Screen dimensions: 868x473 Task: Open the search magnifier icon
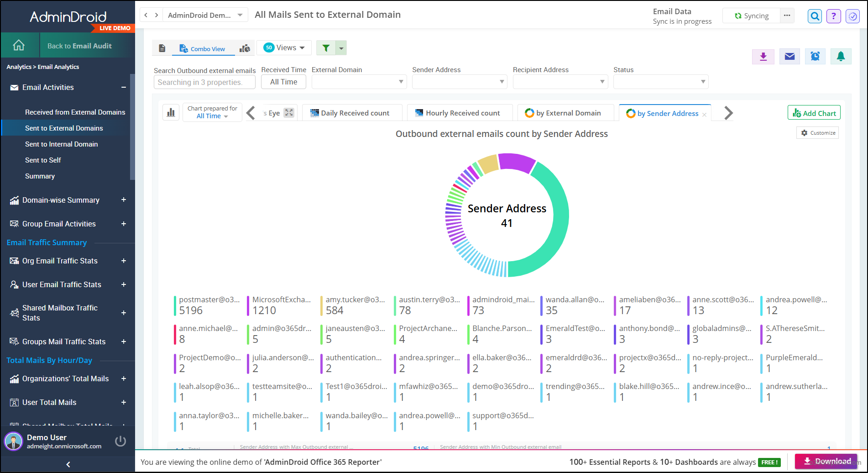(815, 16)
